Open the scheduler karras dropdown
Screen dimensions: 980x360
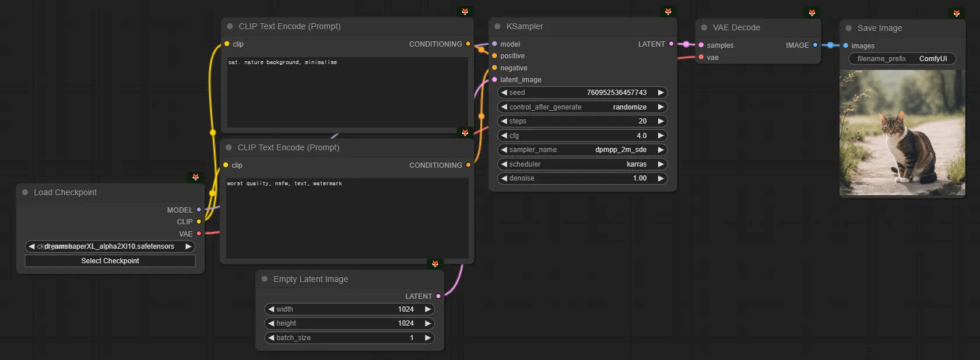pos(582,164)
